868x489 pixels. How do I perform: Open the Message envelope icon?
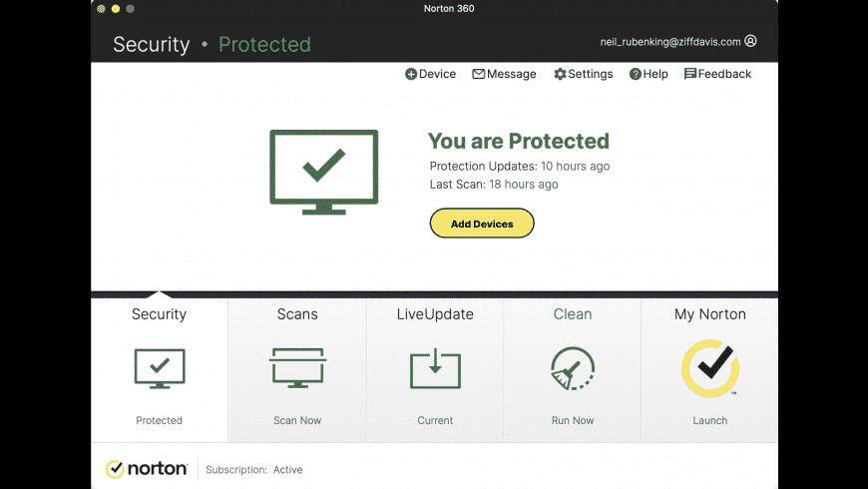478,74
